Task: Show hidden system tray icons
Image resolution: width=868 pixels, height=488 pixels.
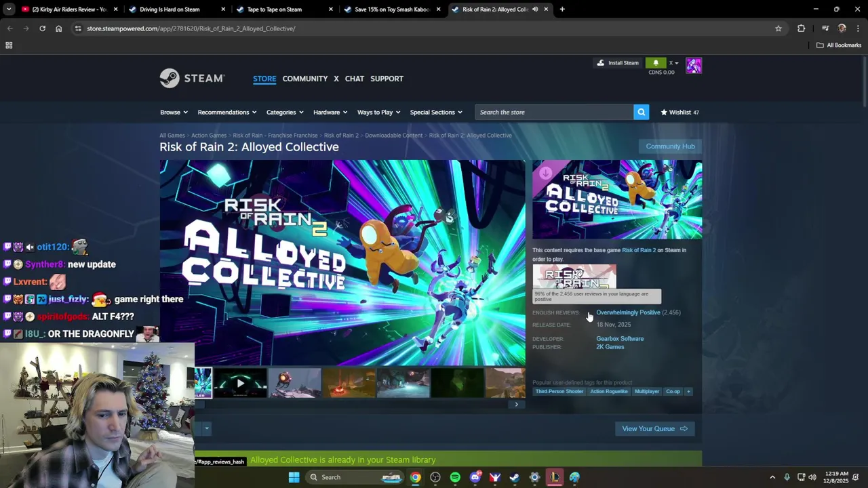Action: [772, 477]
